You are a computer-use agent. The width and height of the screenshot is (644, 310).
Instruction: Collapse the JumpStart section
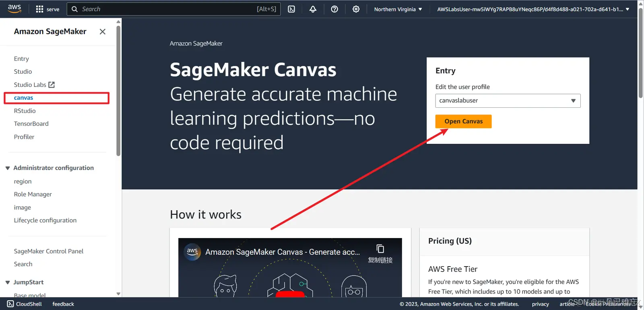(8, 283)
